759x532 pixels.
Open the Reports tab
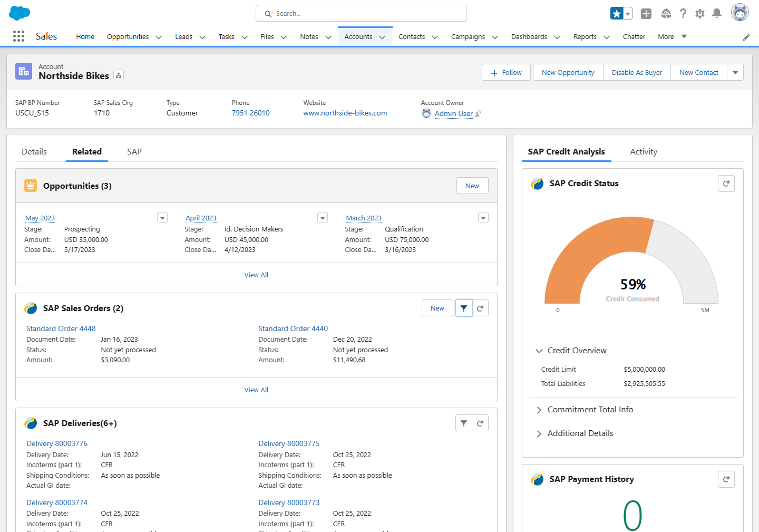(585, 36)
